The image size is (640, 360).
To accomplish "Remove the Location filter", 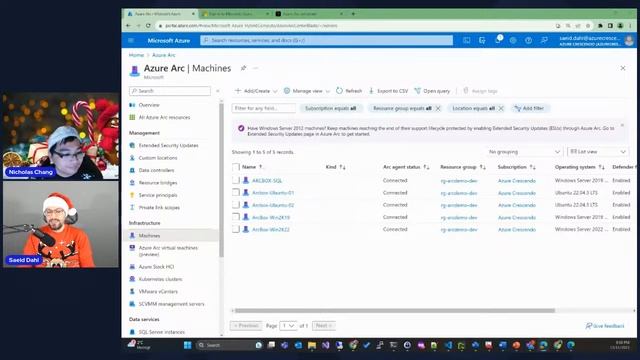I will point(501,108).
